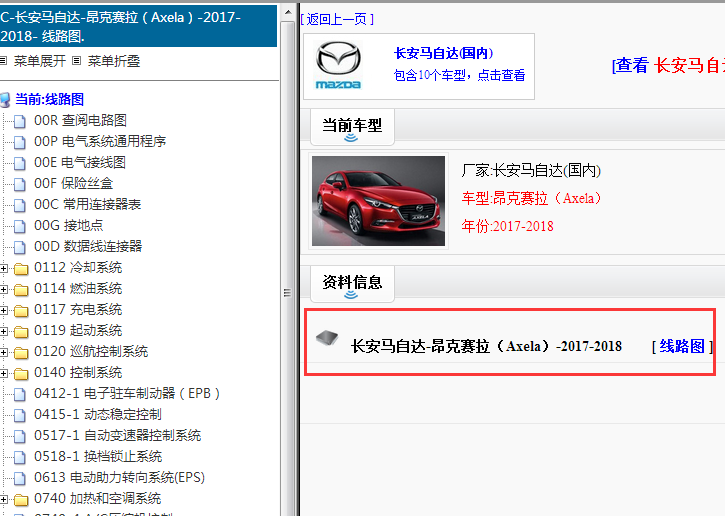This screenshot has width=725, height=516.
Task: Click the page icon beside 00D 数据线连接器
Action: coord(19,247)
